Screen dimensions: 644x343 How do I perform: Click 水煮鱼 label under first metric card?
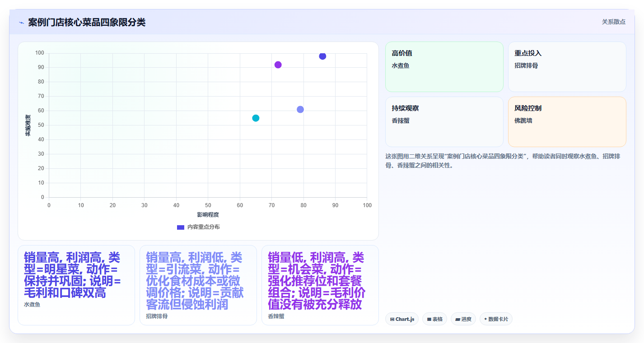(x=32, y=305)
